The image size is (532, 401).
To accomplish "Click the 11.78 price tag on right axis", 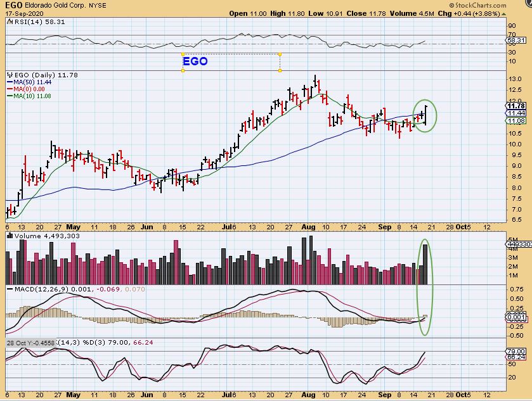I will (x=516, y=106).
